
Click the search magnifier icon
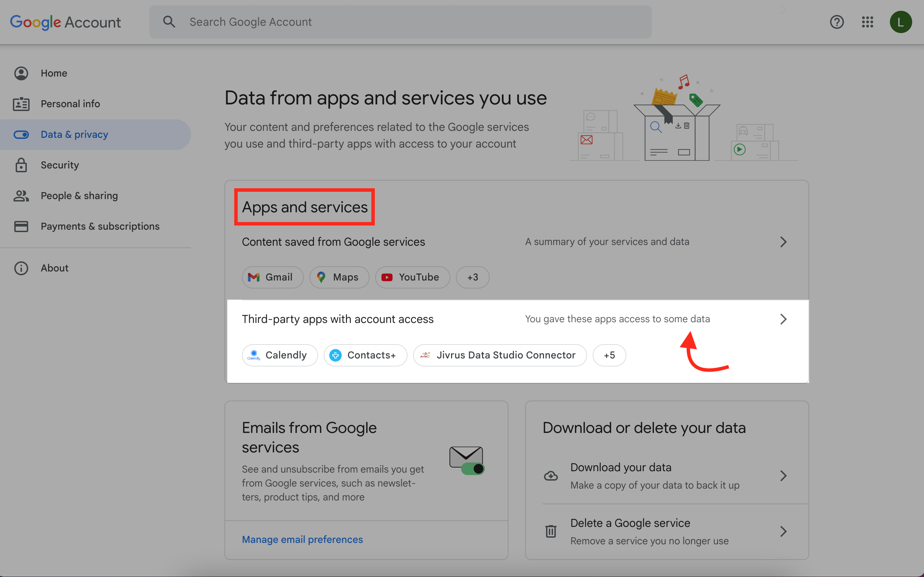click(x=169, y=22)
